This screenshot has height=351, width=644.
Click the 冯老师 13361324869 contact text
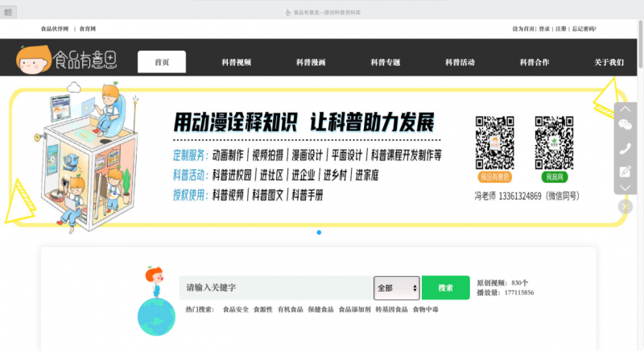(527, 196)
